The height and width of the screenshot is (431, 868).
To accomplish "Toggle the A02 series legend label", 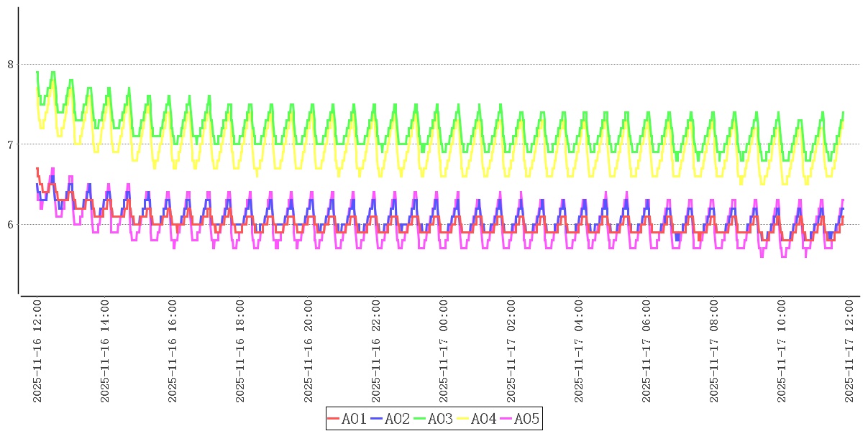I will click(397, 419).
